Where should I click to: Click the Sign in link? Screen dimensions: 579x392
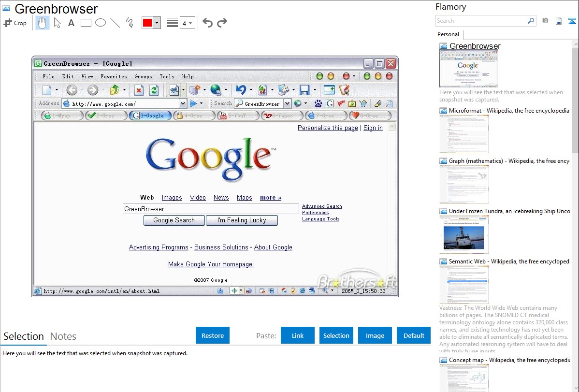coord(373,128)
